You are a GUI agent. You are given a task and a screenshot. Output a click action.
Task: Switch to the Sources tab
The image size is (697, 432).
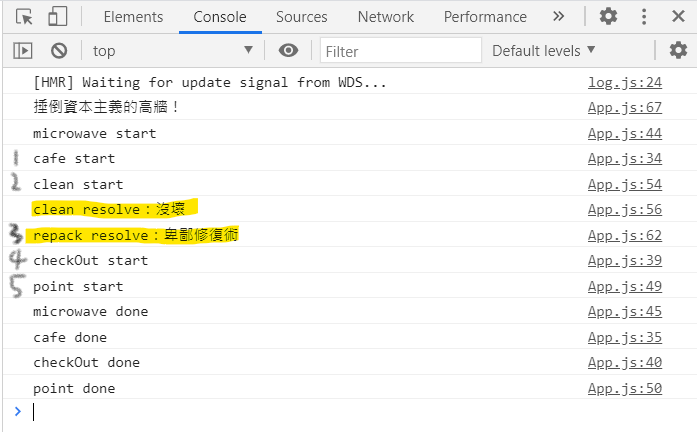301,17
